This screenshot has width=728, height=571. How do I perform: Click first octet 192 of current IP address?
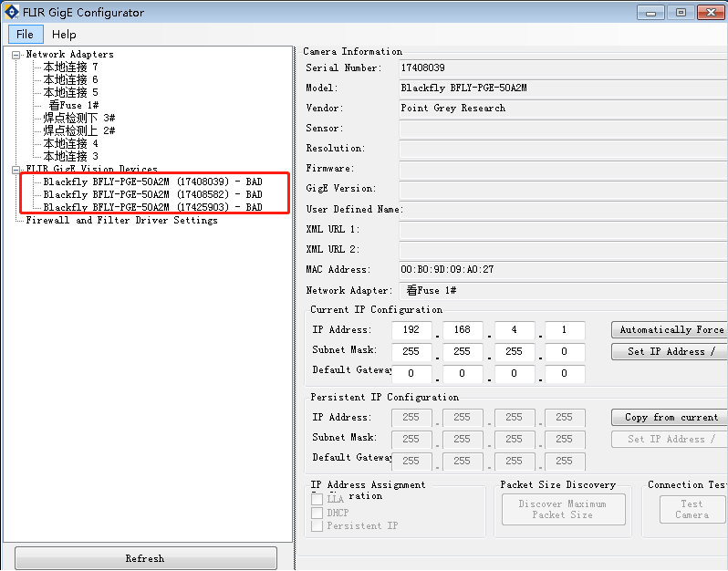click(x=411, y=330)
